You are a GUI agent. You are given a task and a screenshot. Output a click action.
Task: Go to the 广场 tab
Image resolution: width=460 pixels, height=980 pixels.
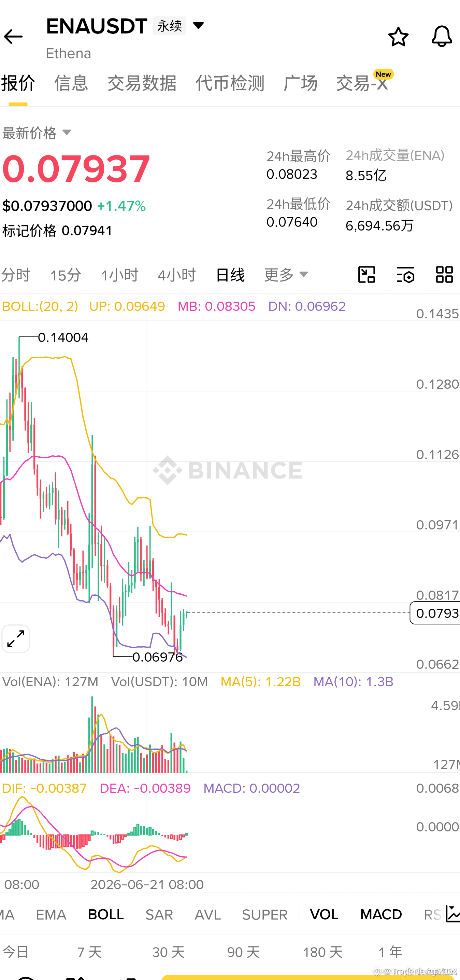[300, 83]
